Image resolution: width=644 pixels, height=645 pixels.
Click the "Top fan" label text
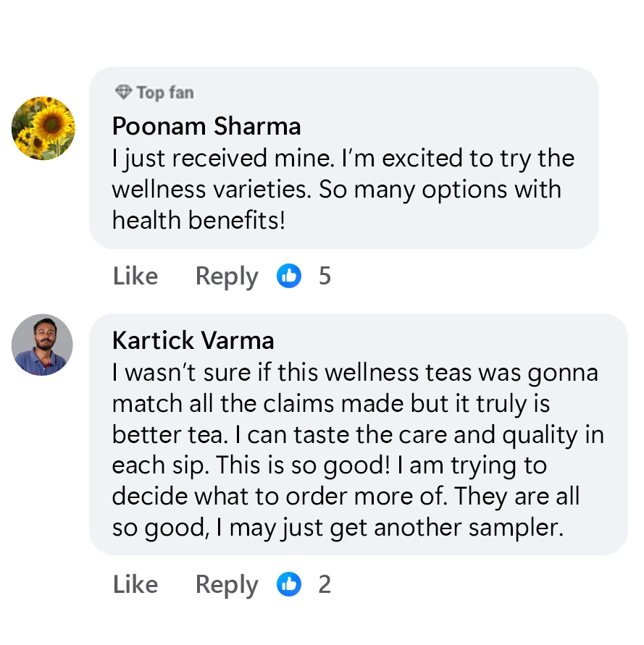[x=165, y=93]
